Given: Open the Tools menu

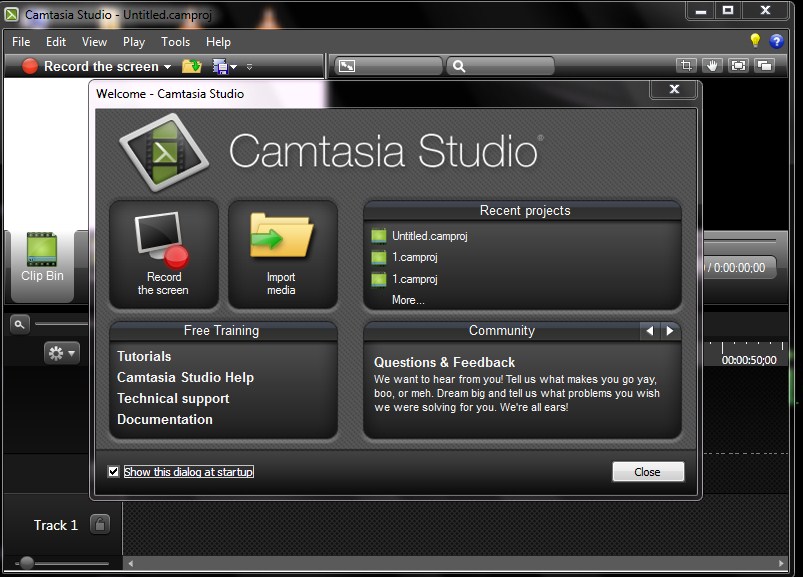Looking at the screenshot, I should pyautogui.click(x=175, y=42).
